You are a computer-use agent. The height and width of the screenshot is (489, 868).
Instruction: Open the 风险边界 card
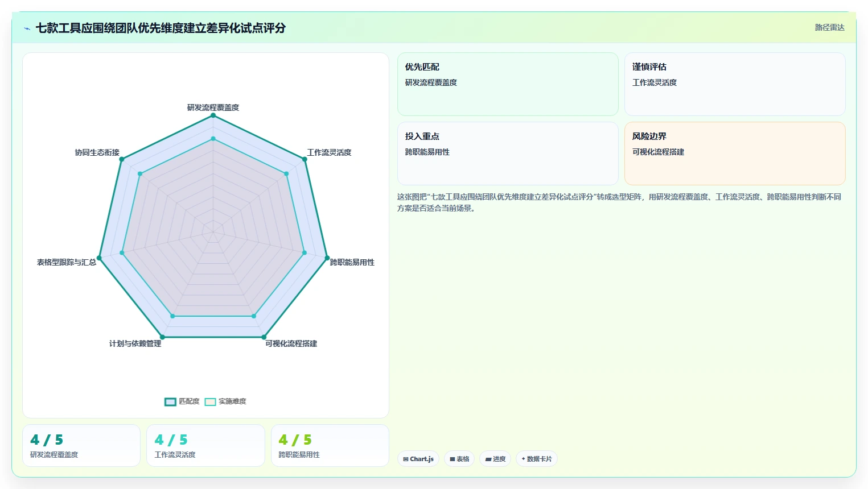735,154
